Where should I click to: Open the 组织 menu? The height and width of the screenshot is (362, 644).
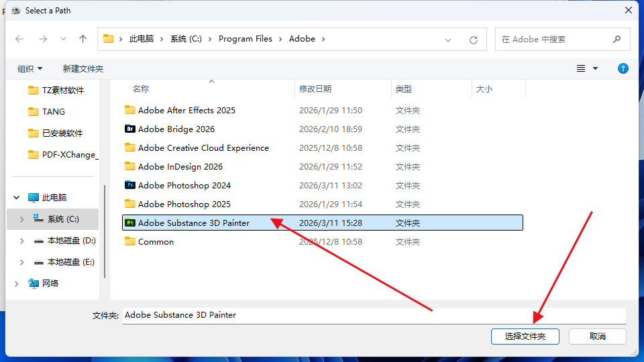tap(30, 68)
